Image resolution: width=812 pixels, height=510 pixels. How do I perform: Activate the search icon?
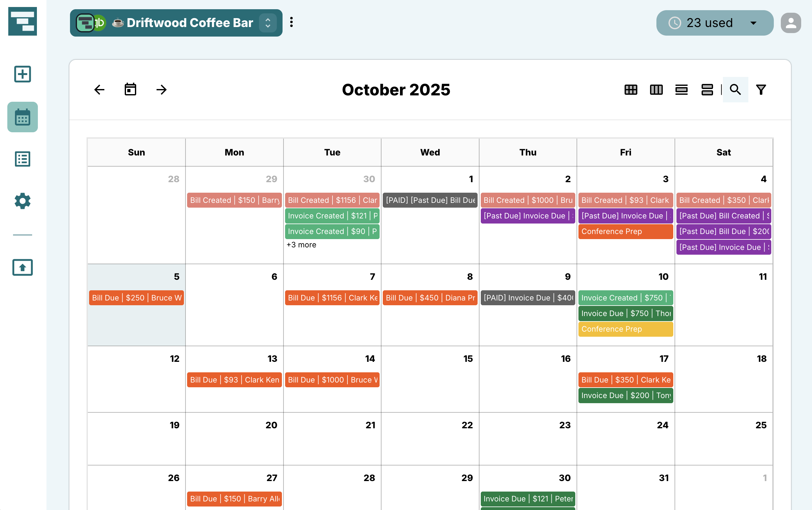point(735,89)
